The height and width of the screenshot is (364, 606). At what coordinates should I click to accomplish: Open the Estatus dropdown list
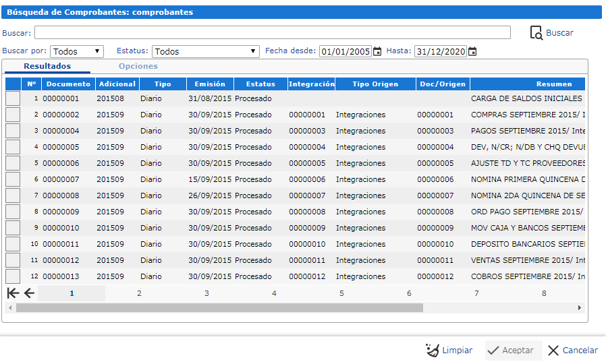(x=206, y=51)
